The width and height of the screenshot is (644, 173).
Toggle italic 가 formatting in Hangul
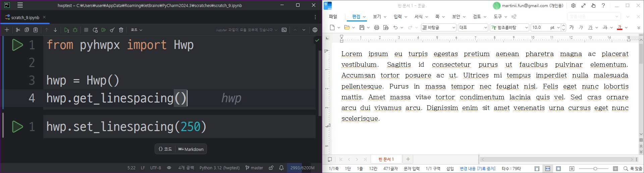pos(581,27)
